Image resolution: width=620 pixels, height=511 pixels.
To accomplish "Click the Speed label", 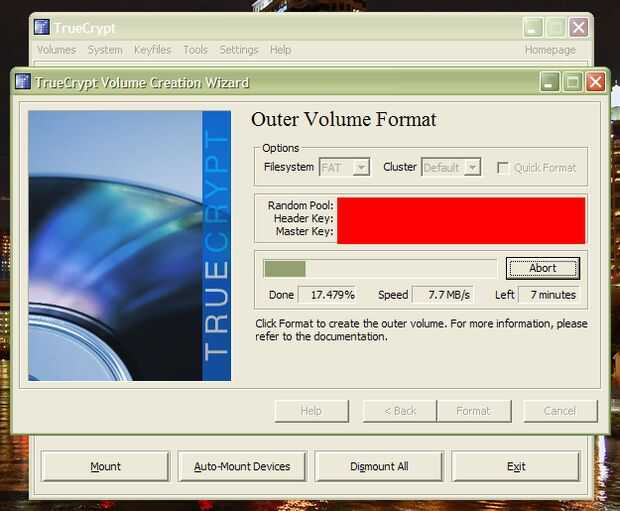I will (393, 295).
